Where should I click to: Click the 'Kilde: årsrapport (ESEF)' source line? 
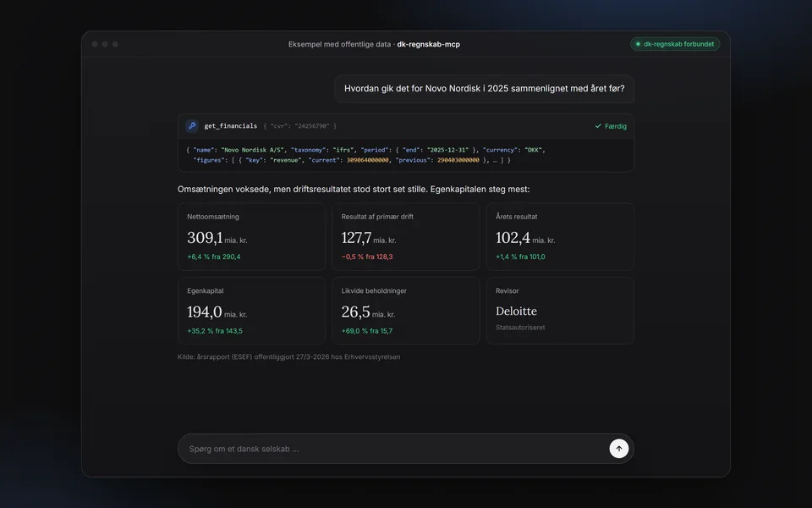point(289,356)
